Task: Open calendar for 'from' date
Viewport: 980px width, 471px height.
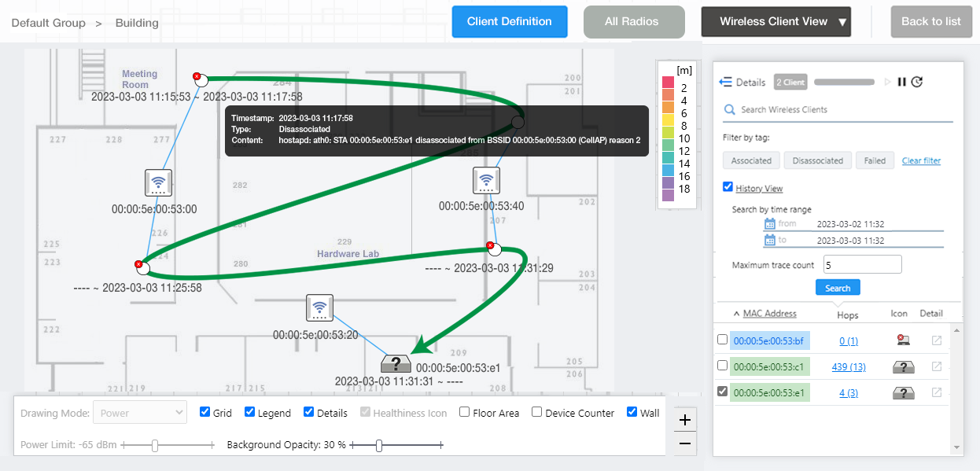Action: (769, 224)
